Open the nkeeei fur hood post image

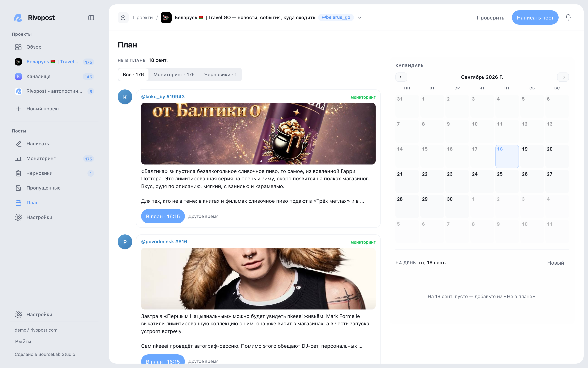pos(258,278)
